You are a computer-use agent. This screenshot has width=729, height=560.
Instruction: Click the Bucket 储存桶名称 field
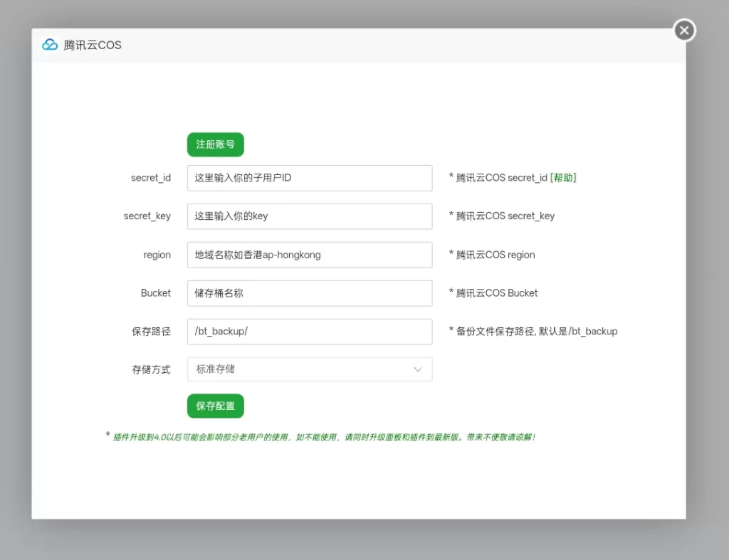(310, 292)
